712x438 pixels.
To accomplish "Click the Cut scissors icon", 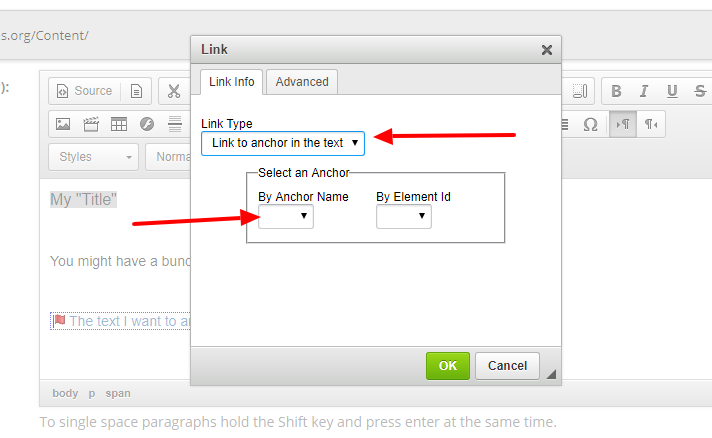I will [x=174, y=91].
